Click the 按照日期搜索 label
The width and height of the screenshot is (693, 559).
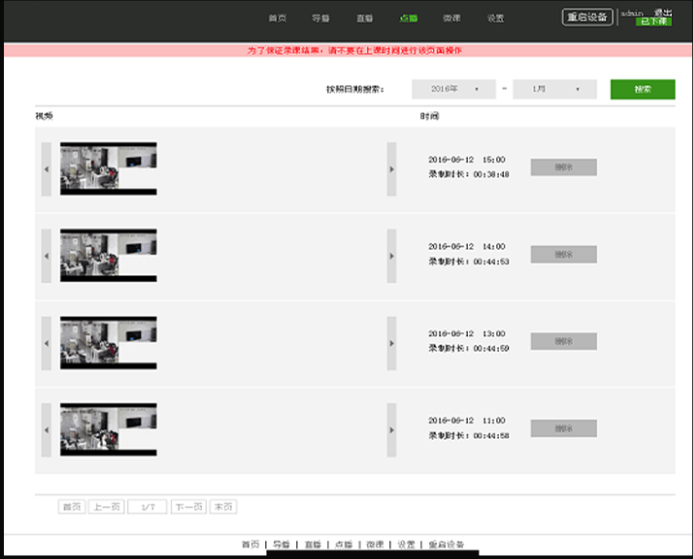click(x=355, y=89)
